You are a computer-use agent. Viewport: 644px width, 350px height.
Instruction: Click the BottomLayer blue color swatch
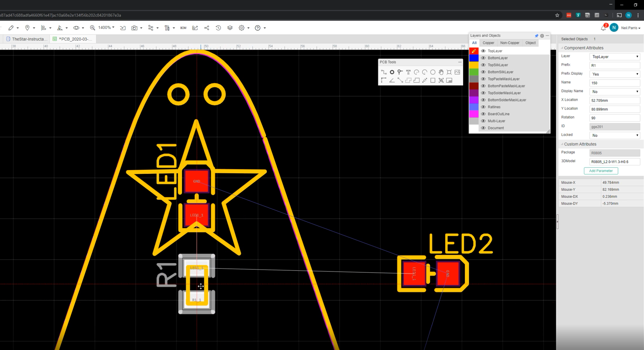click(474, 58)
